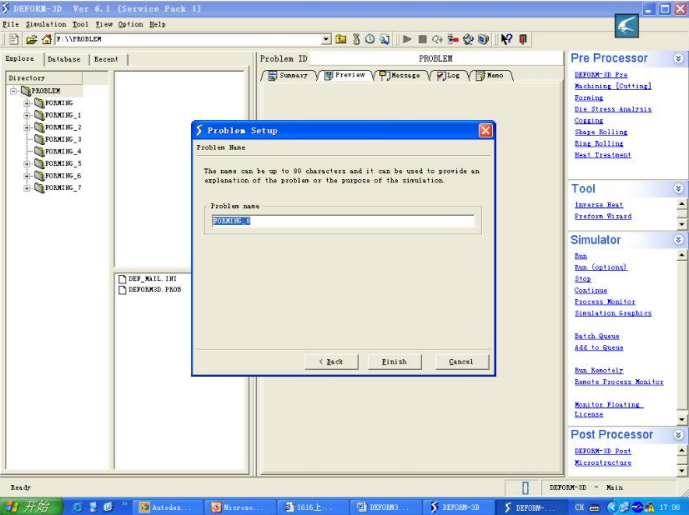Collapse the Simulator panel chevron
The width and height of the screenshot is (689, 515).
(678, 240)
